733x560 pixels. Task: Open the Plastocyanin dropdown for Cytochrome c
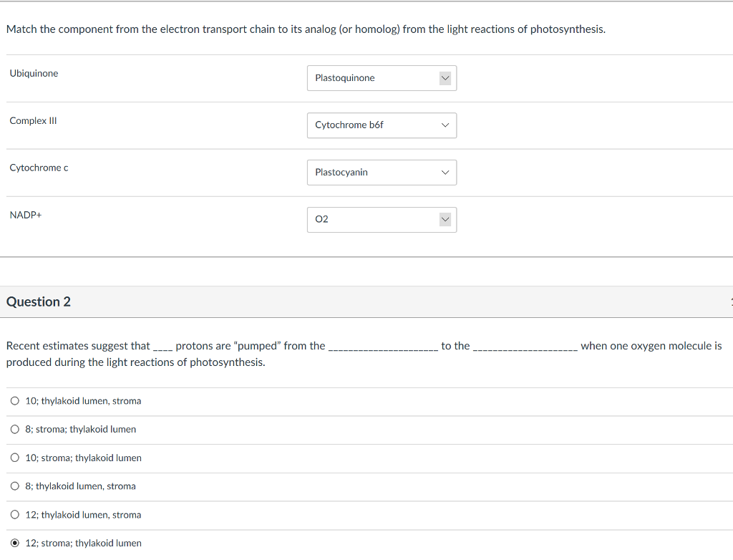(x=382, y=173)
